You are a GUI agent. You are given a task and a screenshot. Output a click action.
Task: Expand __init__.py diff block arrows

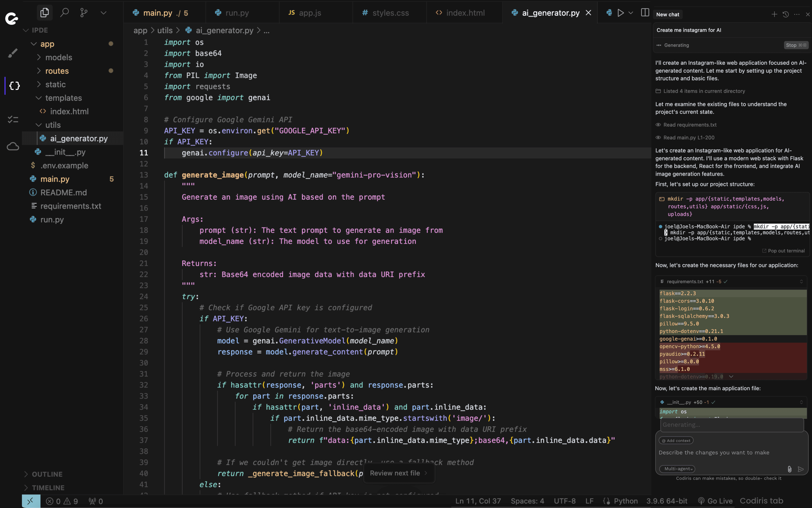tap(801, 402)
